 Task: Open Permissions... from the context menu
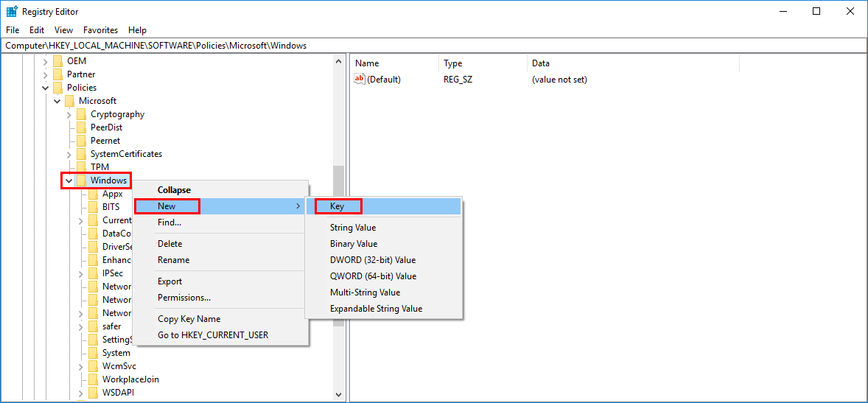(220, 297)
